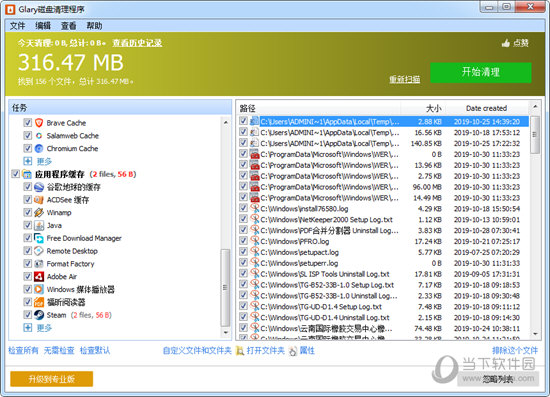Uncheck the Brave Cache checkbox
The image size is (550, 397).
coord(27,123)
